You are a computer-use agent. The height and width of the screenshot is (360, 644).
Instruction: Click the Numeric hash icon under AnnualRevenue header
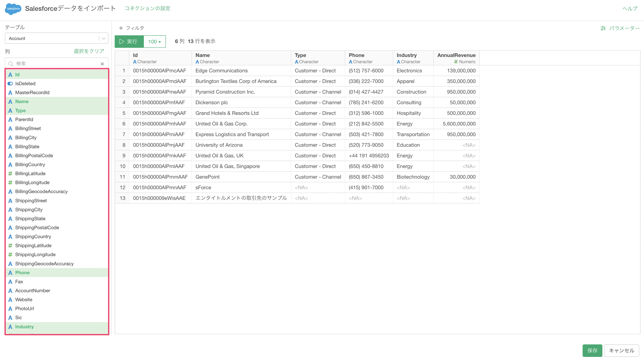456,62
